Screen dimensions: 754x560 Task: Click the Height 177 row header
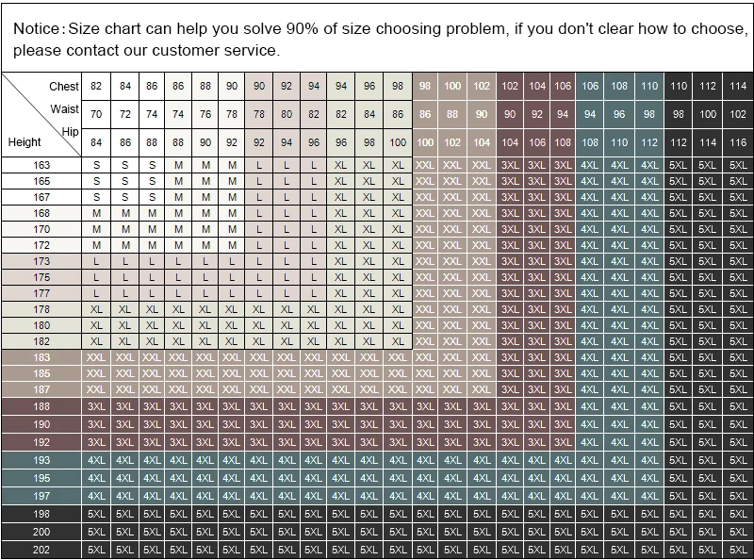(x=41, y=293)
